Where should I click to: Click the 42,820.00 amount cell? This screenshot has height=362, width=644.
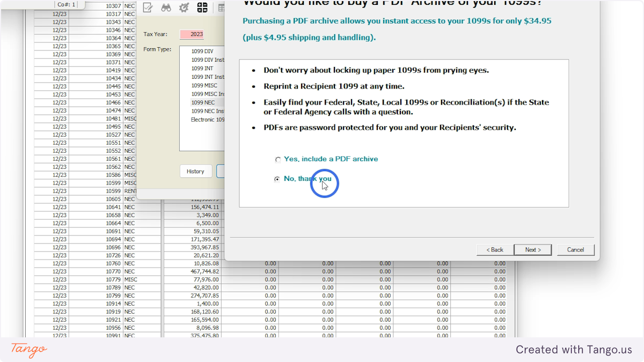tap(193, 287)
